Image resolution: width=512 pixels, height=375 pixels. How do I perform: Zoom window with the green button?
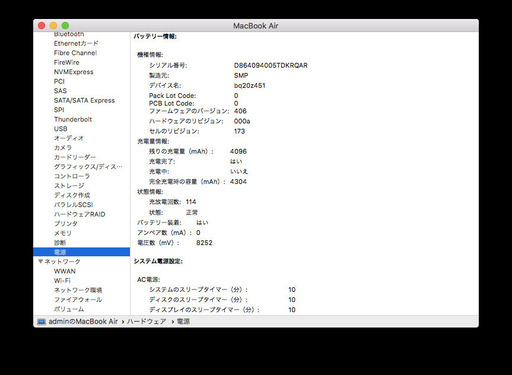coord(65,26)
